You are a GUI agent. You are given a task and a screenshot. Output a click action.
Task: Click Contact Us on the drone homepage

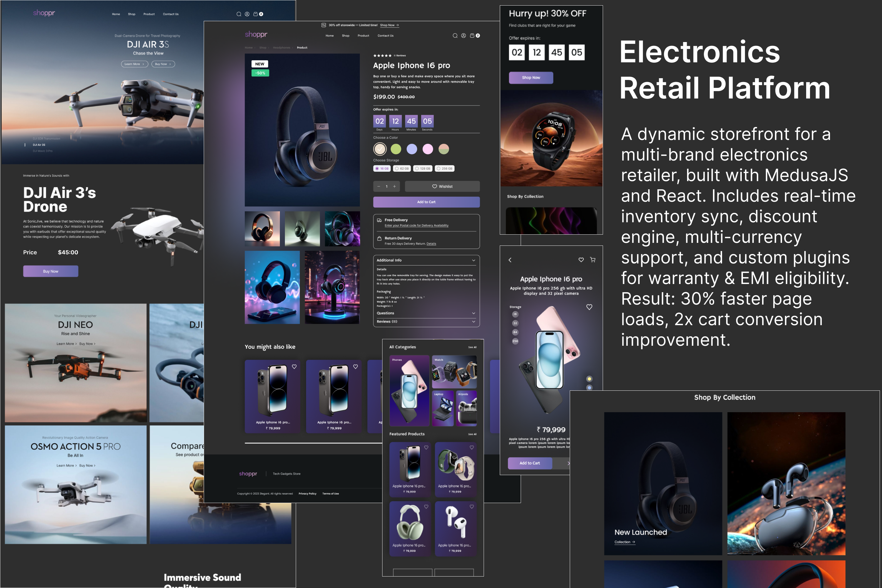(x=171, y=14)
